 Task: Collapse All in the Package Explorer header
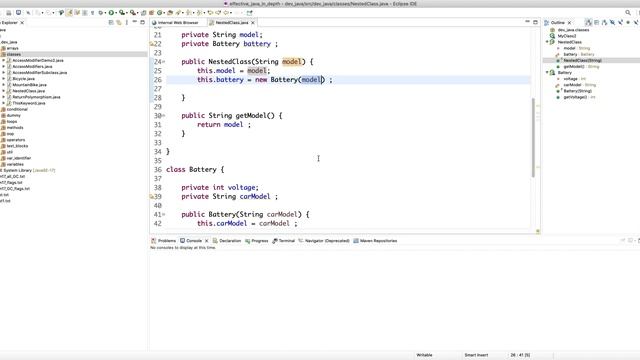click(x=110, y=22)
